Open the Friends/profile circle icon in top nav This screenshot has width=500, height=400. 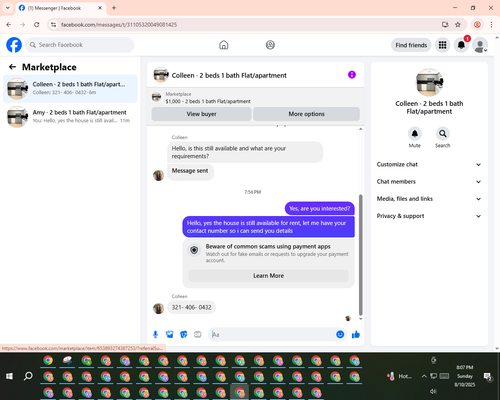[x=270, y=45]
